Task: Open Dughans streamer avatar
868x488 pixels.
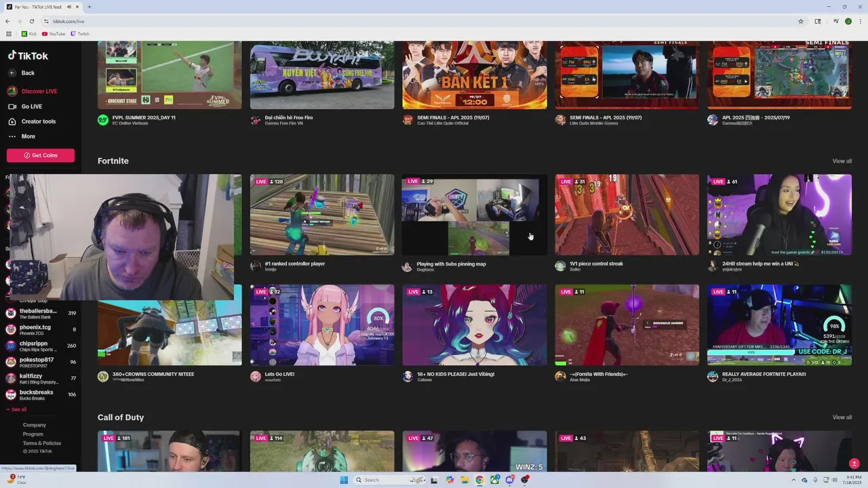Action: click(408, 266)
